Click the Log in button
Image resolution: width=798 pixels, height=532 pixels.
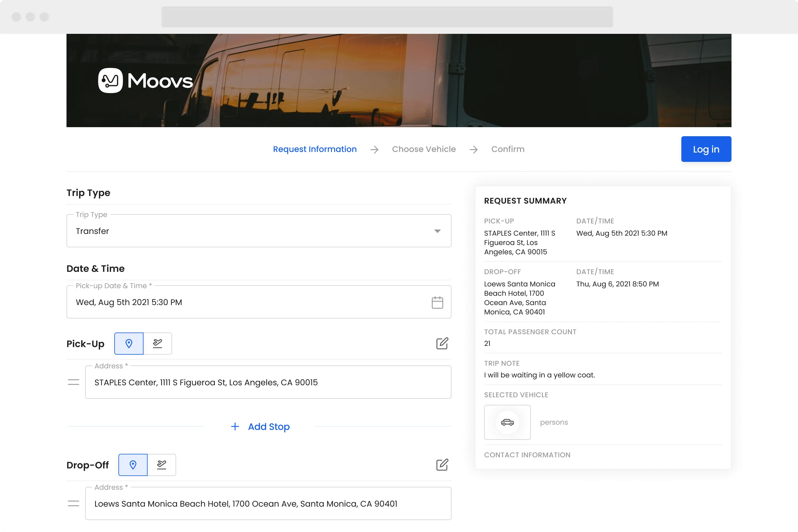click(706, 149)
